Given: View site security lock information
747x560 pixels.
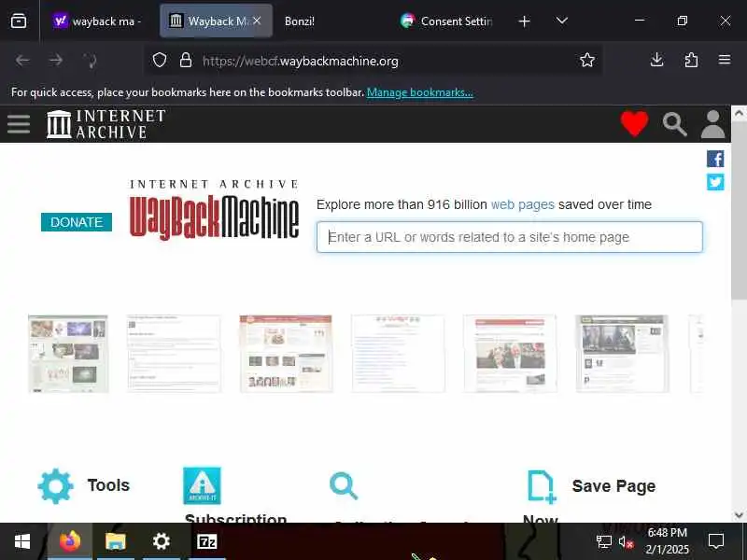Looking at the screenshot, I should 186,61.
